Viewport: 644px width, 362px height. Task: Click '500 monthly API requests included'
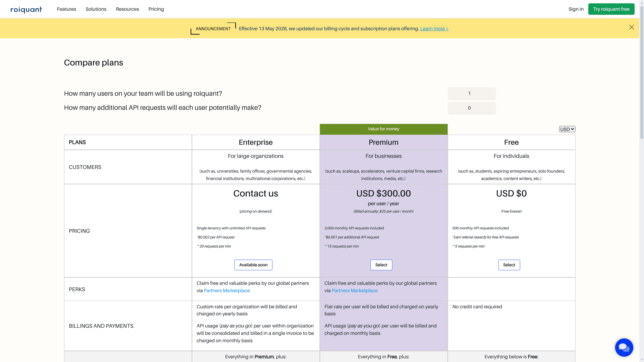480,228
